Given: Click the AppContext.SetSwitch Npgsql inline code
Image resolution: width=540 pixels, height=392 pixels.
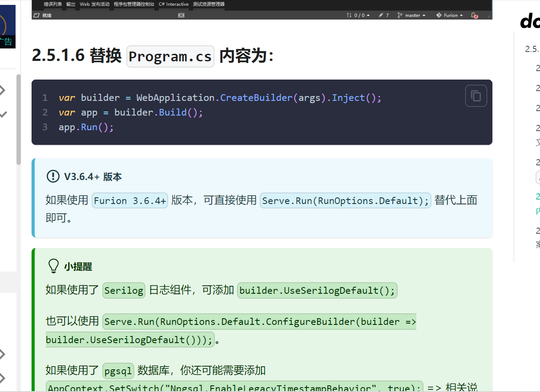Looking at the screenshot, I should [234, 387].
